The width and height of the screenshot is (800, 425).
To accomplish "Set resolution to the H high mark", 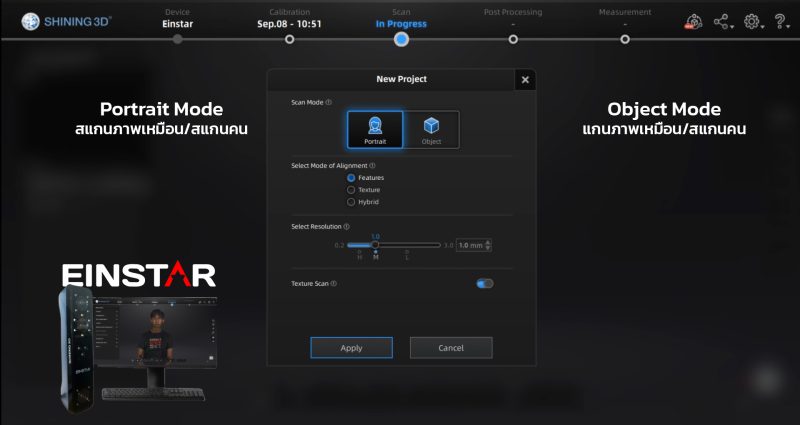I will (360, 255).
